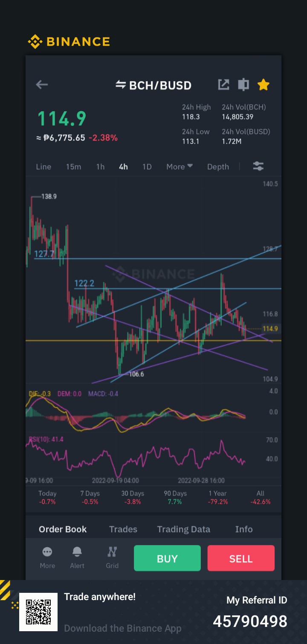Image resolution: width=307 pixels, height=644 pixels.
Task: Tap the Binance logo at top
Action: [69, 41]
